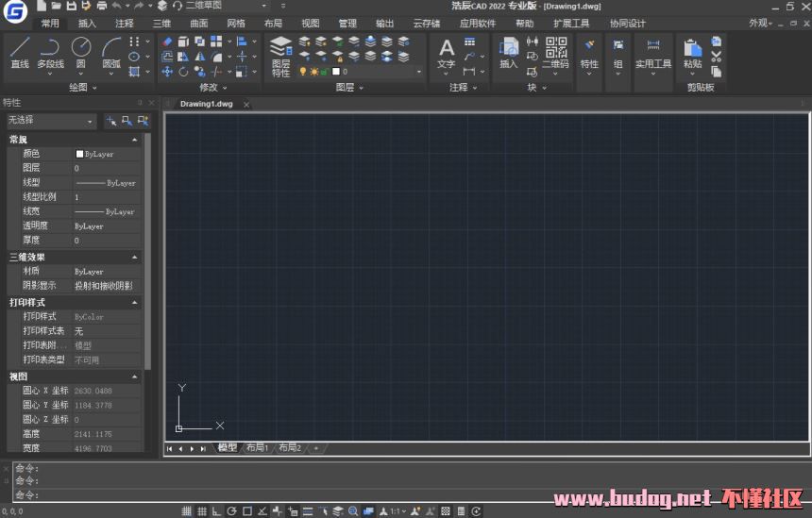
Task: Open the 无选择 selection dropdown
Action: [51, 121]
